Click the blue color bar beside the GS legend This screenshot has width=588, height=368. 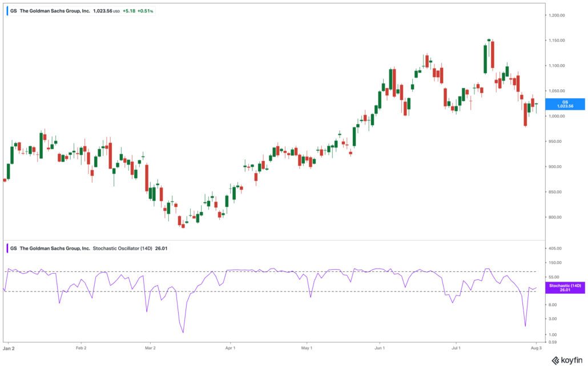pyautogui.click(x=7, y=11)
